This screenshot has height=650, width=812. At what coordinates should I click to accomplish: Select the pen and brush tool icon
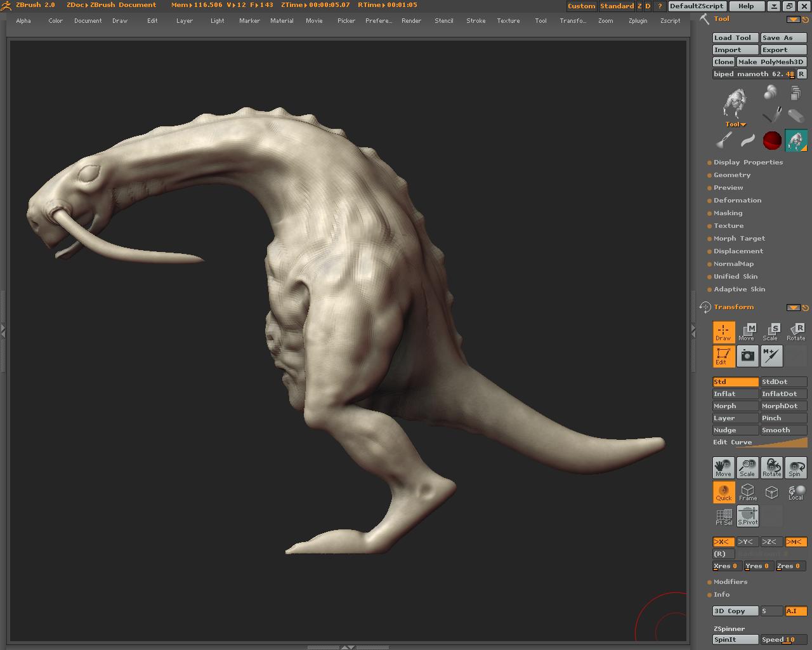coord(771,116)
